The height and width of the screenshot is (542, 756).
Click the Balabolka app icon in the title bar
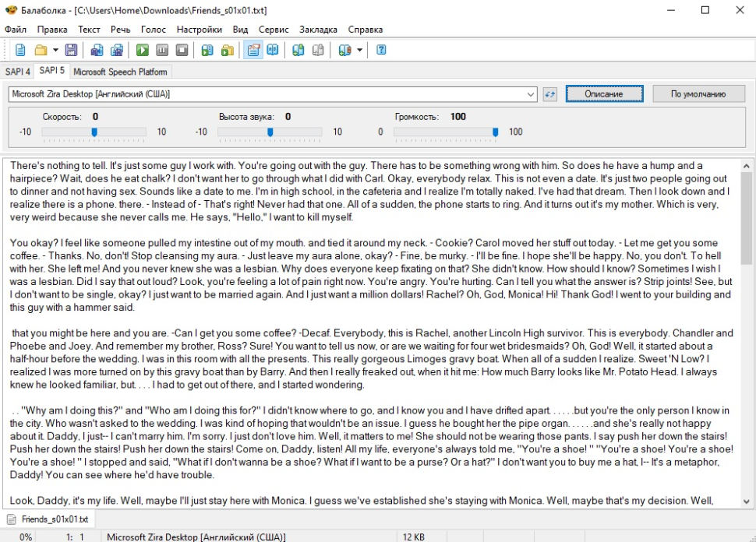11,10
